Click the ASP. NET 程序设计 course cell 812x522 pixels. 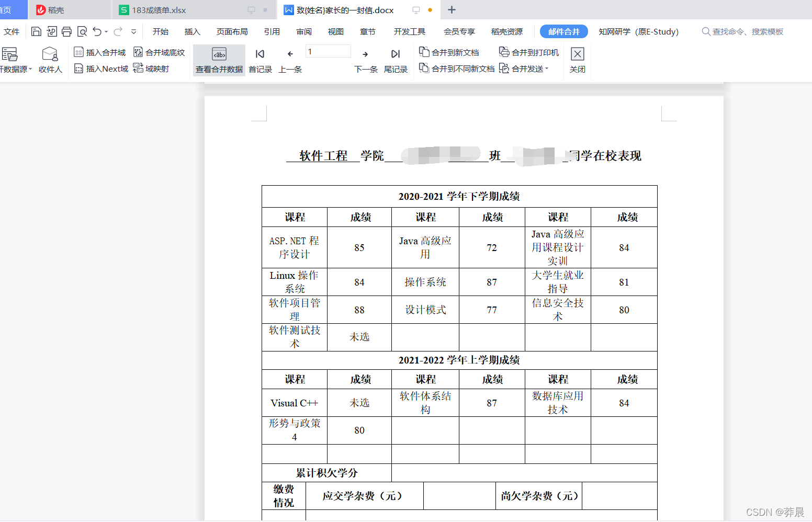295,247
